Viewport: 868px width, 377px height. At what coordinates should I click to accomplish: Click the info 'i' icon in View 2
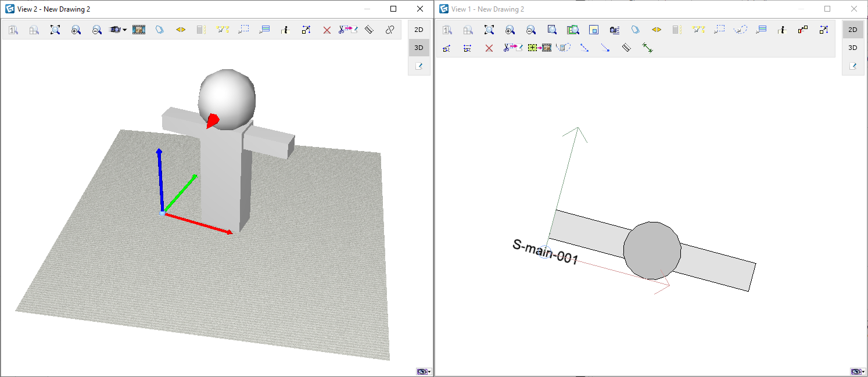coord(285,30)
